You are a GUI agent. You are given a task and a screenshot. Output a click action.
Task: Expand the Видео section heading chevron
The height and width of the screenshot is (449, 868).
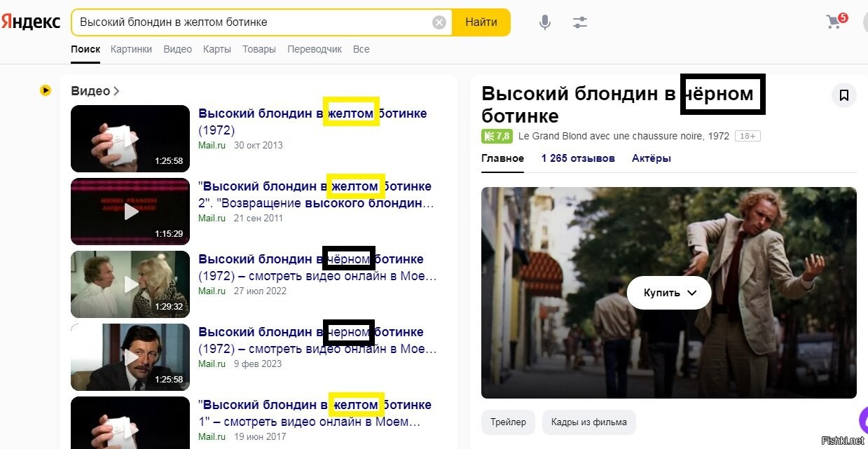[x=116, y=91]
